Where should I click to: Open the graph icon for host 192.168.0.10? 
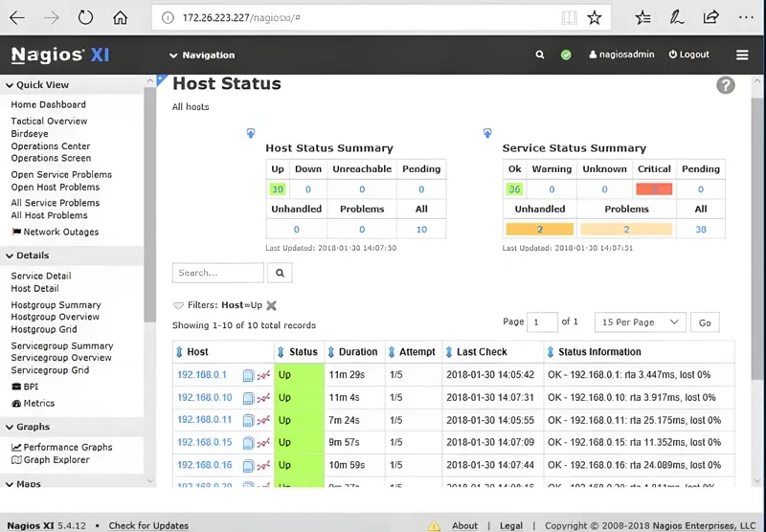click(263, 398)
